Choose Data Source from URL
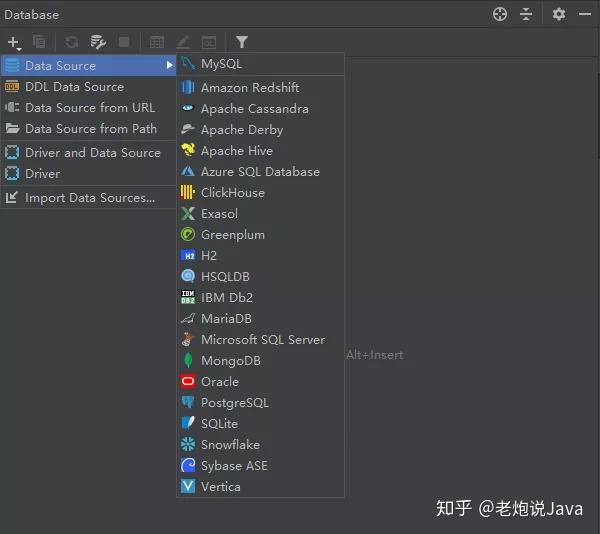This screenshot has height=534, width=600. point(88,107)
